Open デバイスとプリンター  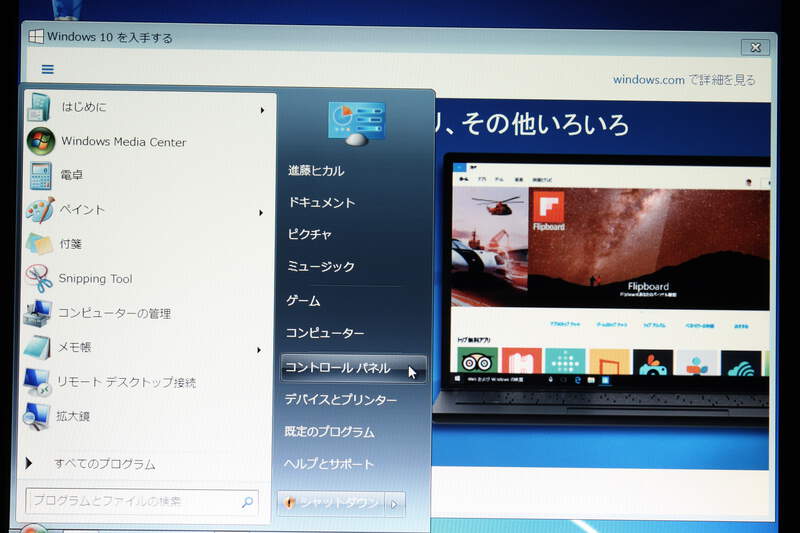pos(340,399)
